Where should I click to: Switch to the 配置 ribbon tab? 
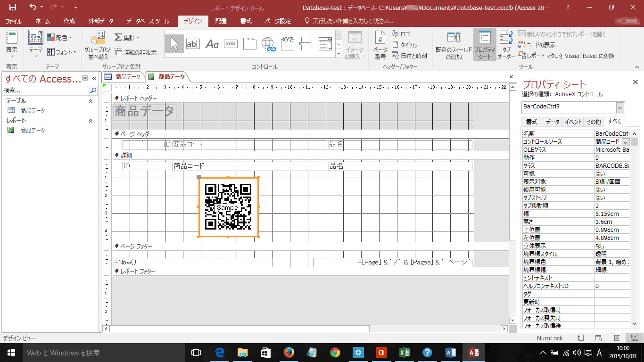click(x=221, y=21)
